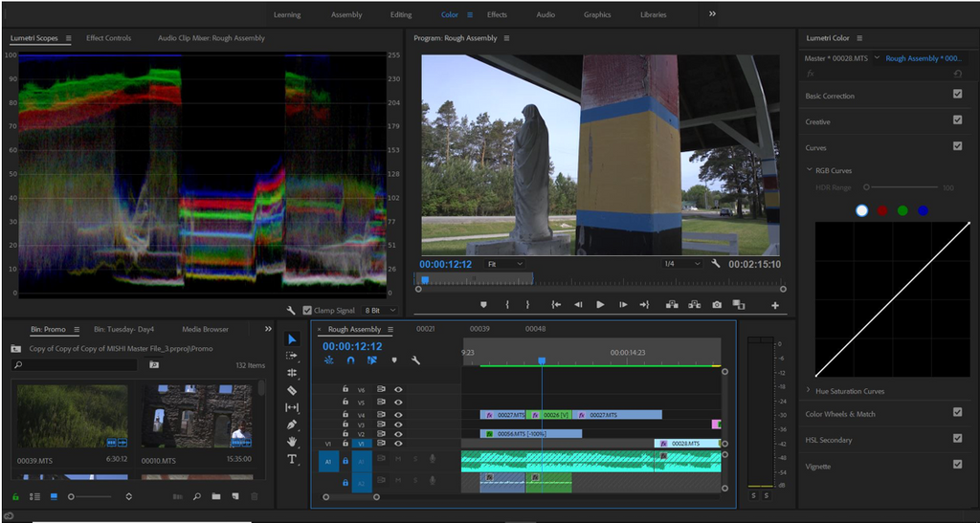Select the Hand tool

(291, 441)
